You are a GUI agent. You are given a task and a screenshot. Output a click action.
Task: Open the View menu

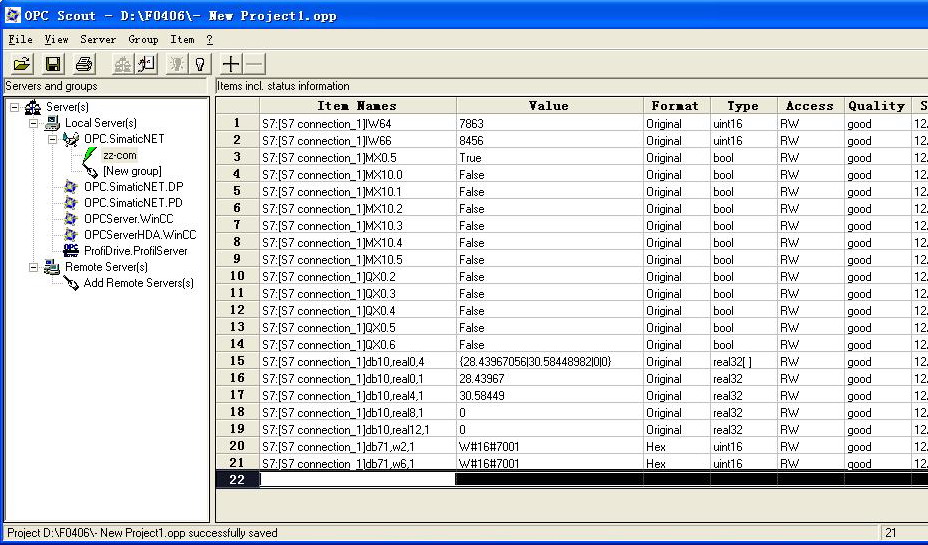(56, 40)
